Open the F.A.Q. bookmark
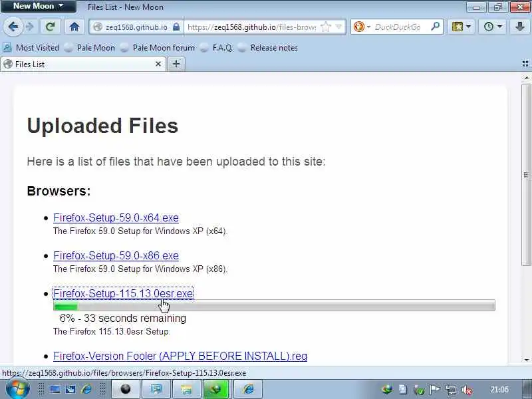Screen dimensions: 532x399 point(217,48)
